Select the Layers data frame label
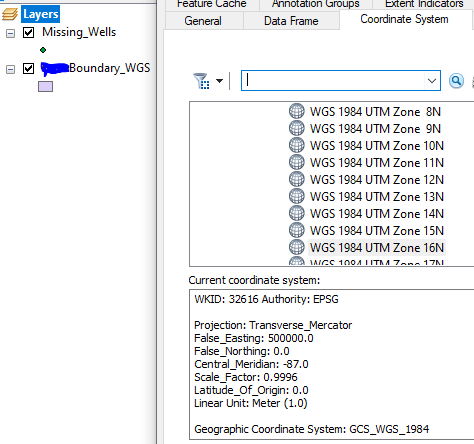This screenshot has width=474, height=444. click(x=41, y=14)
